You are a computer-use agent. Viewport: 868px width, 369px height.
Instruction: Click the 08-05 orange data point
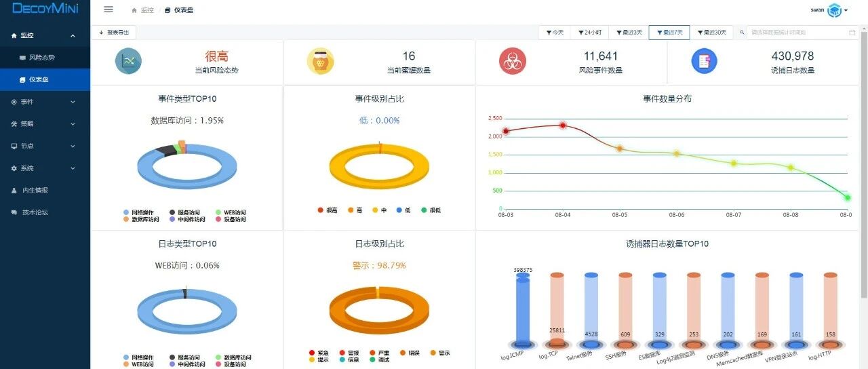tap(619, 148)
